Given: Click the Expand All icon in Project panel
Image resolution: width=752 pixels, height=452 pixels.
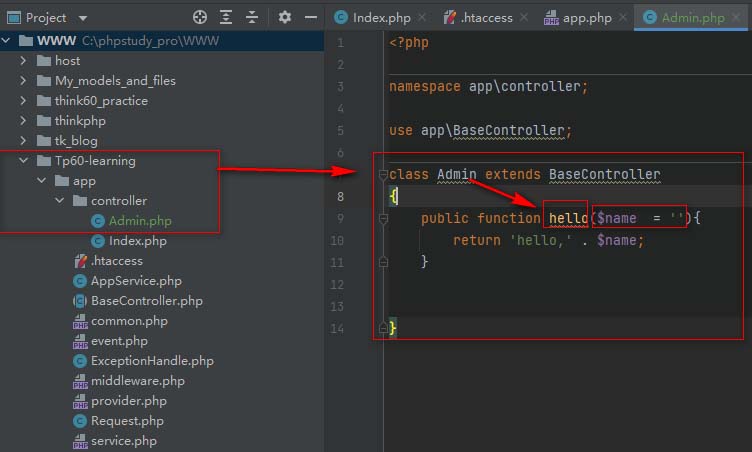Looking at the screenshot, I should tap(227, 17).
